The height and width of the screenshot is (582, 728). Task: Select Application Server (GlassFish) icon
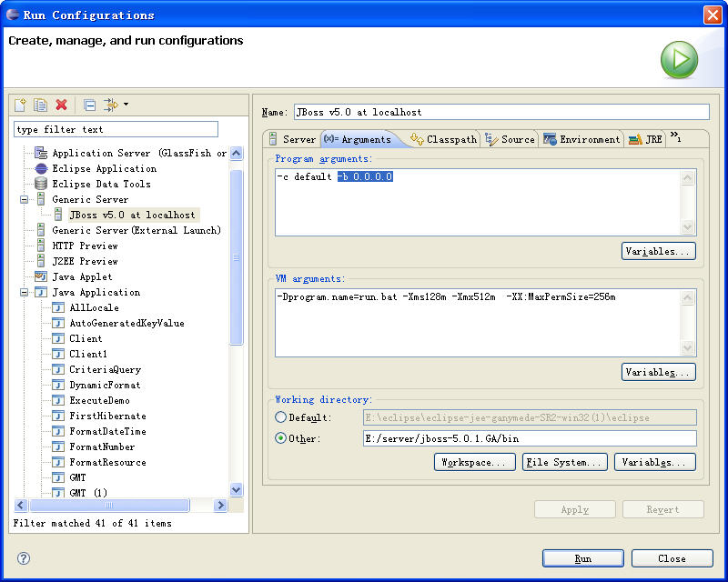41,153
